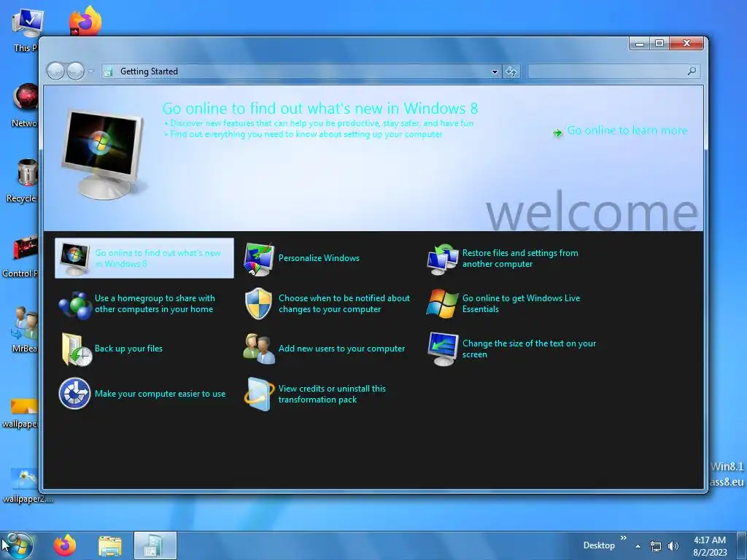The image size is (747, 560).
Task: Open the volume speaker tray icon
Action: coord(673,545)
